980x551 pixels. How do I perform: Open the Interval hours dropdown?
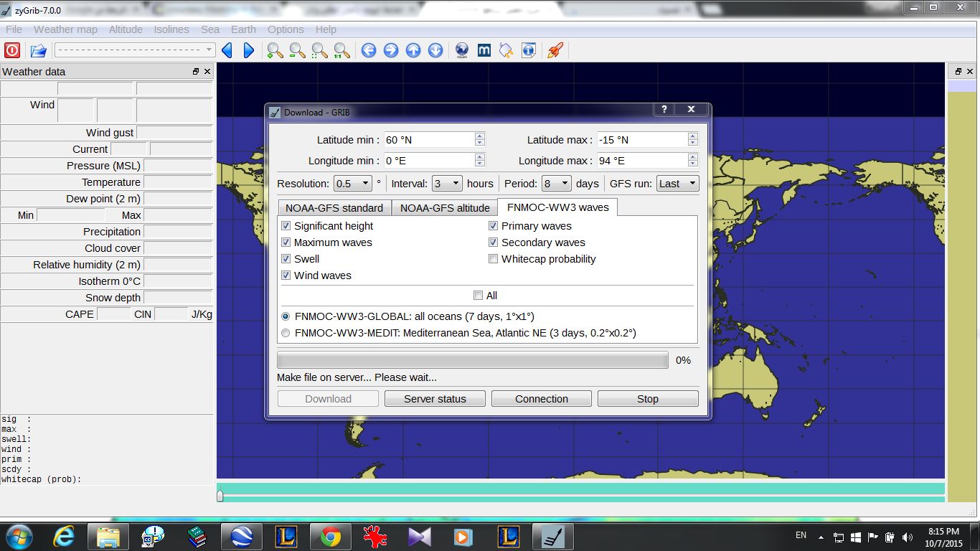point(447,184)
